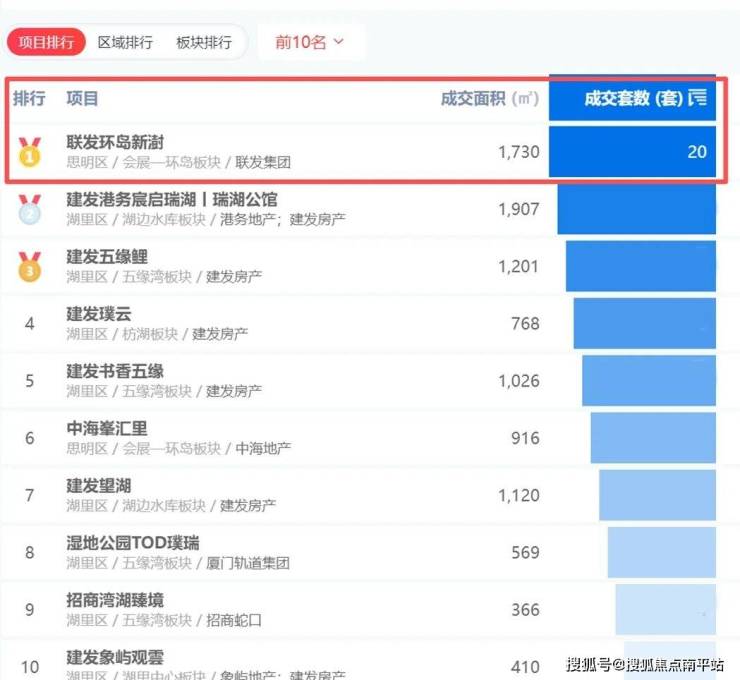Click subtitle 湖里区 / 五缘湾板块 / 厦门轨道集团
The height and width of the screenshot is (680, 740).
(x=178, y=563)
